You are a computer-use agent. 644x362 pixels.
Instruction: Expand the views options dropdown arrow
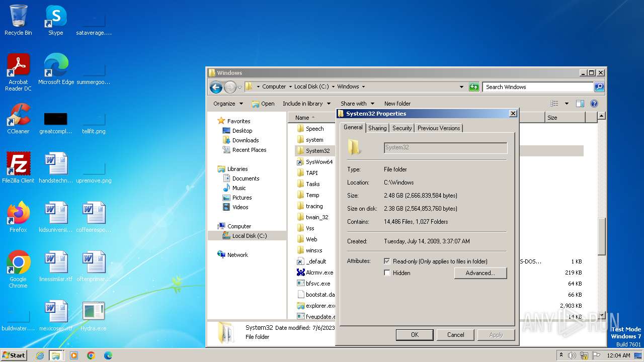567,104
